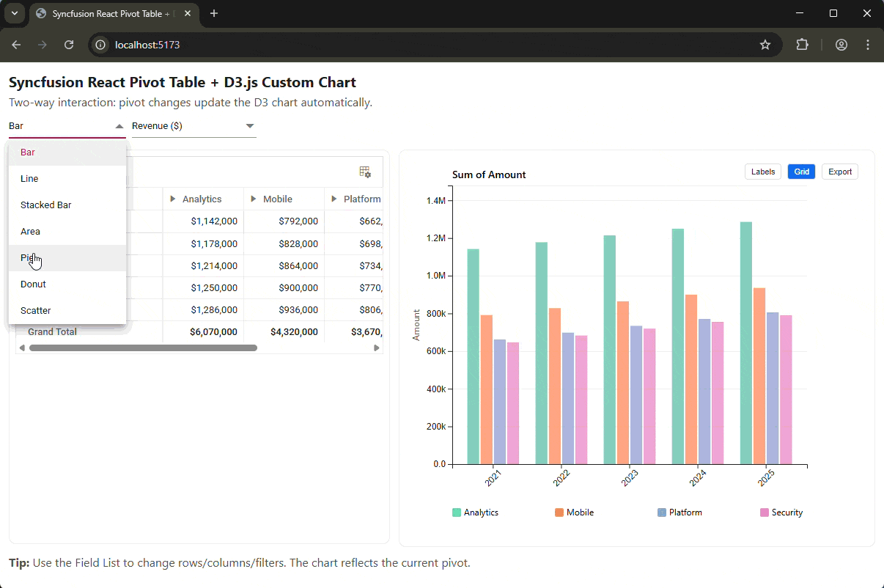
Task: Click the orange Mobile legend color swatch
Action: click(558, 512)
